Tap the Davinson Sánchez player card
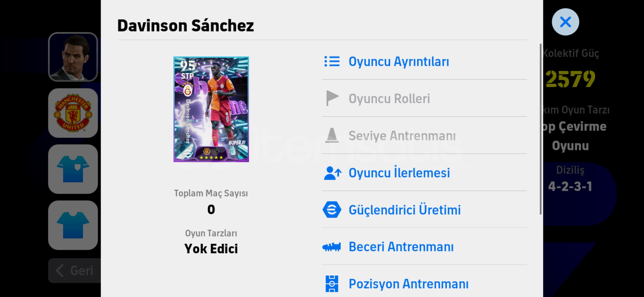Screen dimensions: 644x297 pyautogui.click(x=211, y=109)
